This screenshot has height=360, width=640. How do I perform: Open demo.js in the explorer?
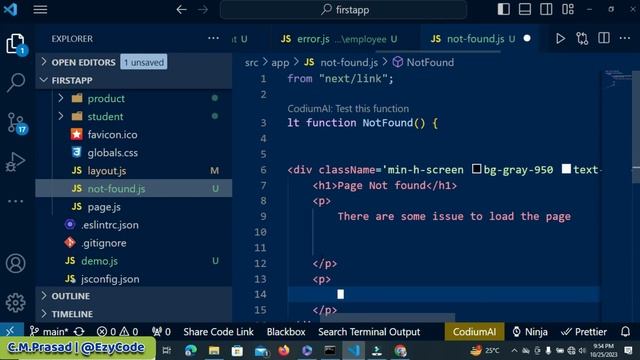click(x=134, y=261)
